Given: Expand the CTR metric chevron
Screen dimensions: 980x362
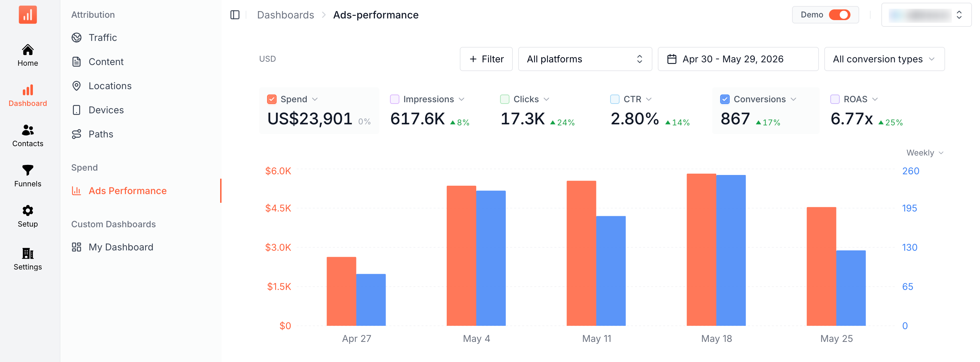Looking at the screenshot, I should pyautogui.click(x=649, y=99).
